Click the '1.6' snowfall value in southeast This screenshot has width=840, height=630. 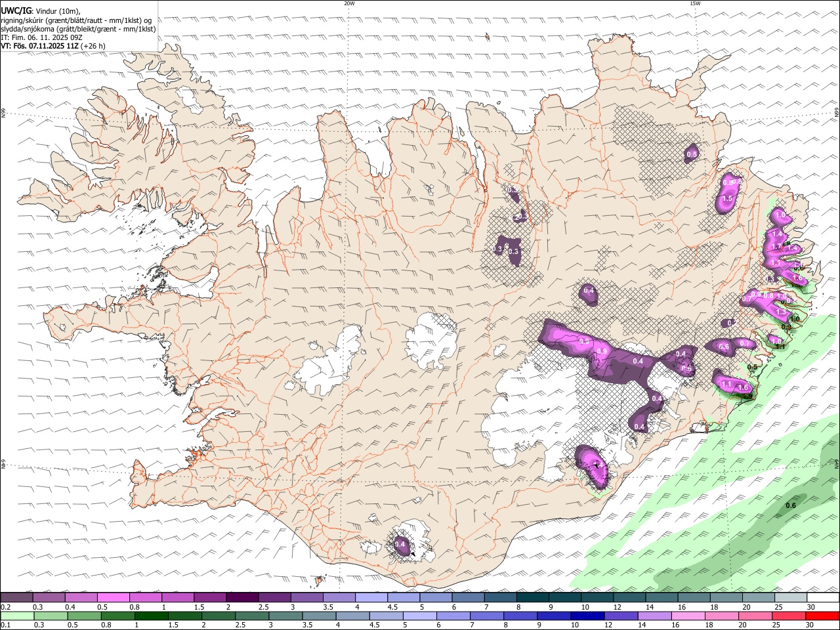[x=744, y=388]
